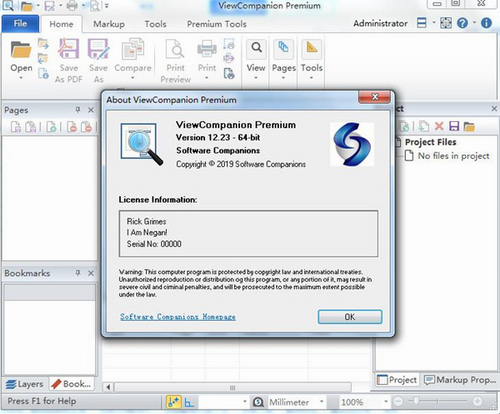Click the Save As icon
Image resolution: width=500 pixels, height=414 pixels.
[98, 49]
